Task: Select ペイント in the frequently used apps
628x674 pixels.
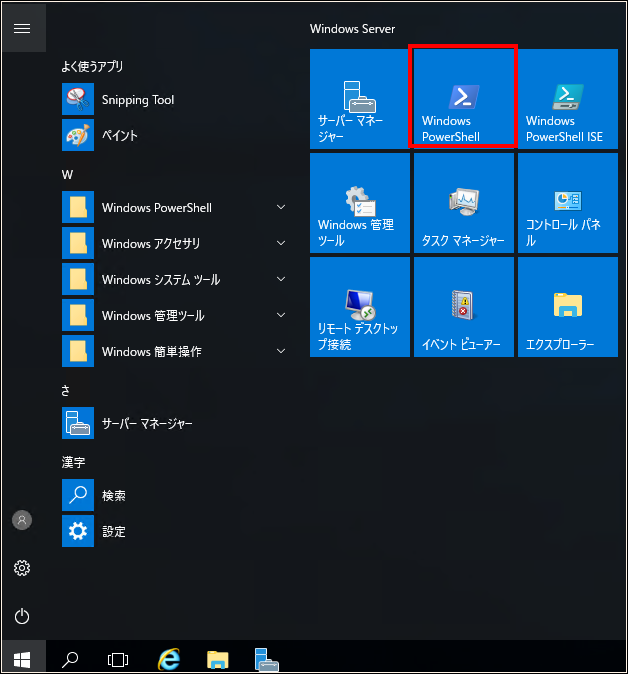Action: (119, 135)
